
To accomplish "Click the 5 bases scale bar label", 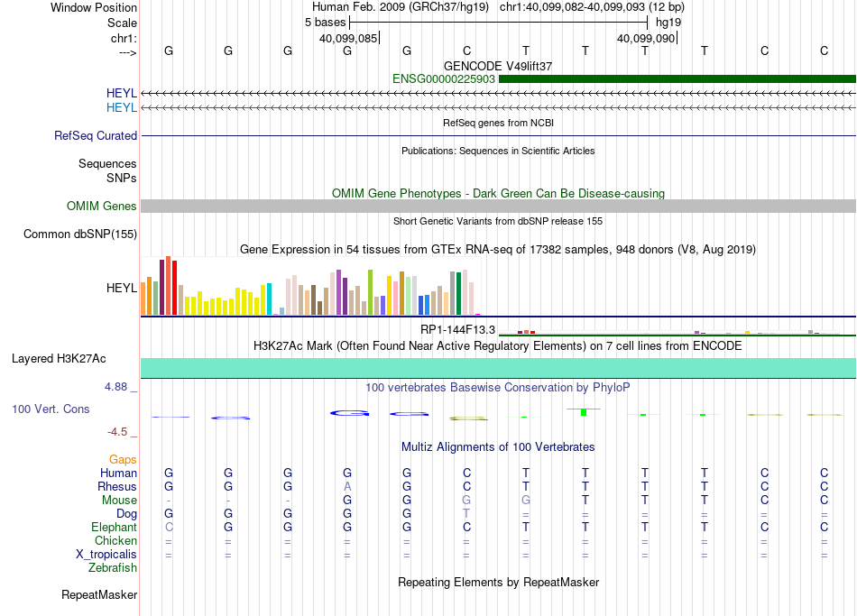I will 325,23.
